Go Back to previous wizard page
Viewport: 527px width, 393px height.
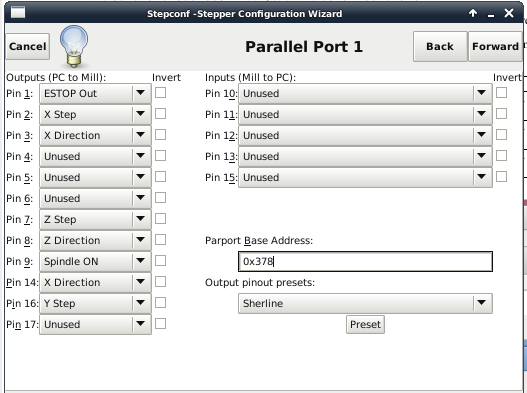(440, 46)
